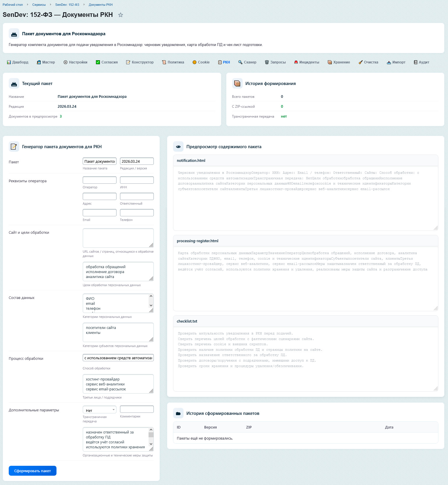Open the Очистка broom icon
Image resolution: width=448 pixels, height=485 pixels.
(361, 62)
